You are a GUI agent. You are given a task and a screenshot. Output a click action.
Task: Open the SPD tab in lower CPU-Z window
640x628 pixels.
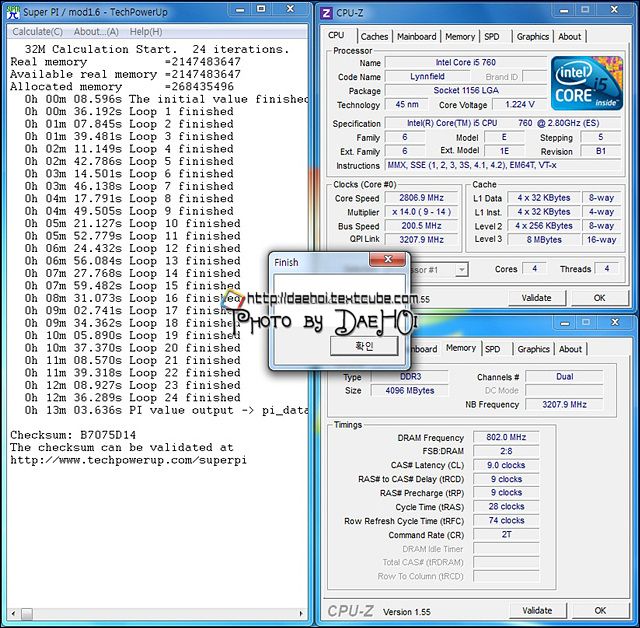click(x=493, y=349)
